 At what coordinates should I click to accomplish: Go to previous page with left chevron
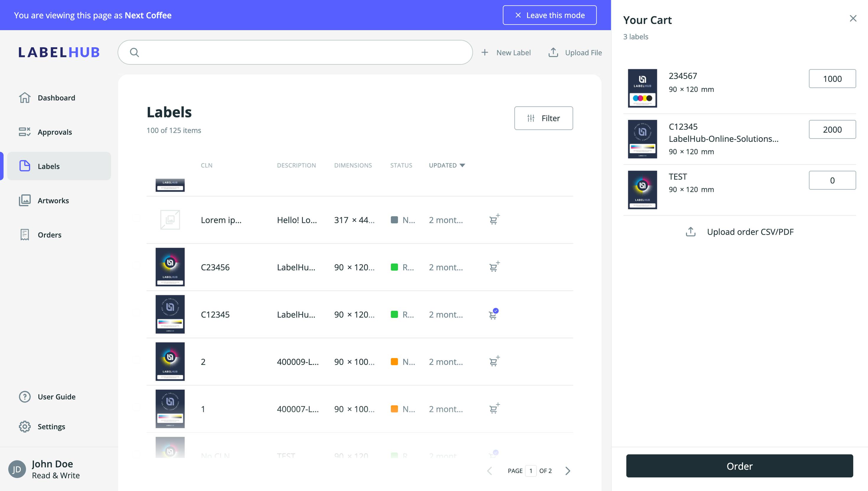489,471
